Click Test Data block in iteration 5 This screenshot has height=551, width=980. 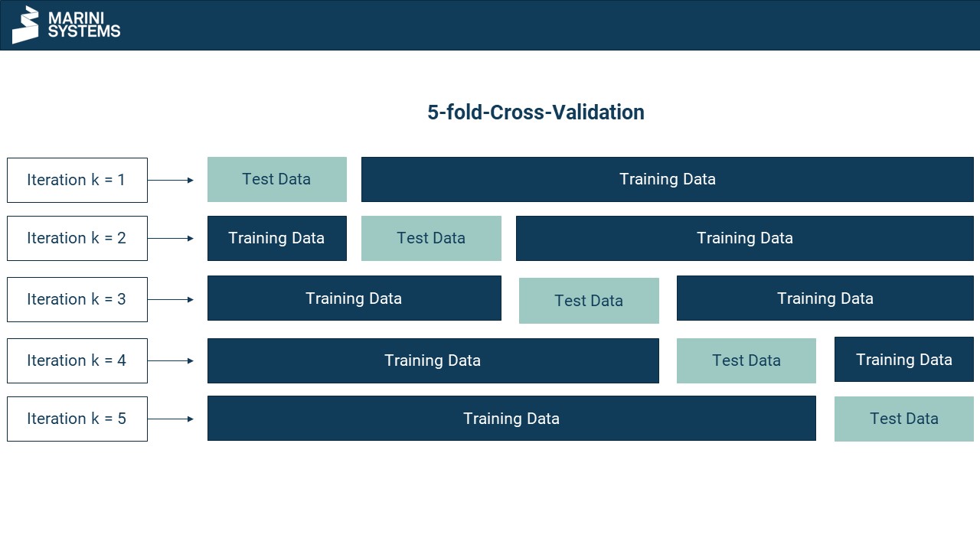point(904,419)
